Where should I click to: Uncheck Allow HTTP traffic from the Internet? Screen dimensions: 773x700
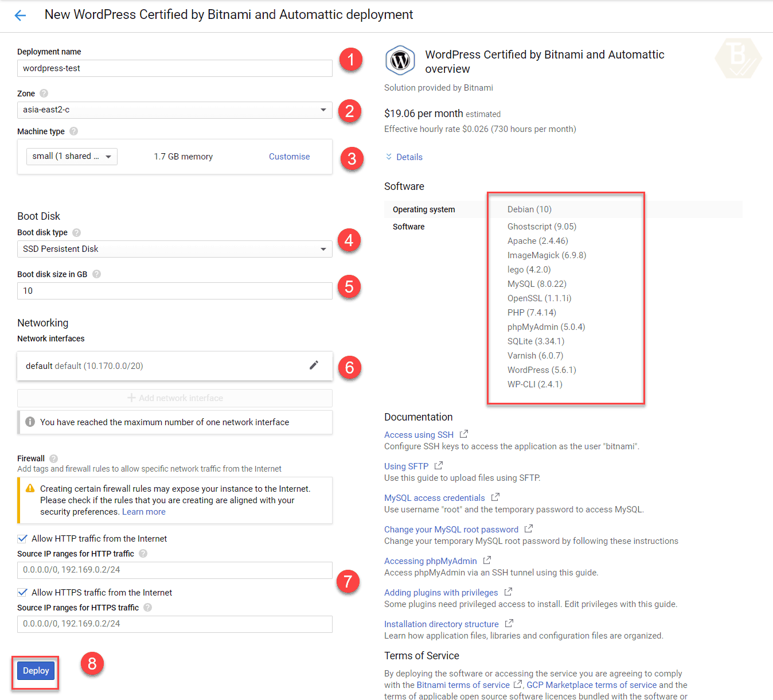pyautogui.click(x=22, y=538)
